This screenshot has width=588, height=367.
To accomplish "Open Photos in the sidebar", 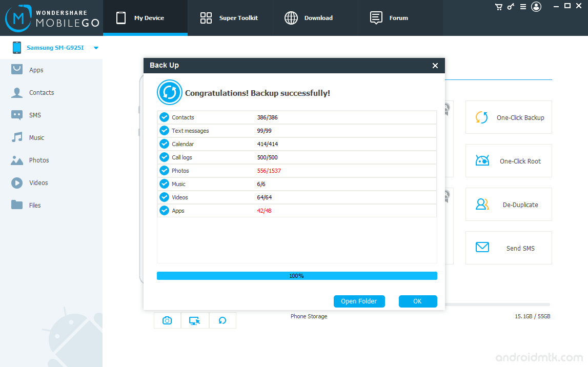I will pyautogui.click(x=51, y=160).
